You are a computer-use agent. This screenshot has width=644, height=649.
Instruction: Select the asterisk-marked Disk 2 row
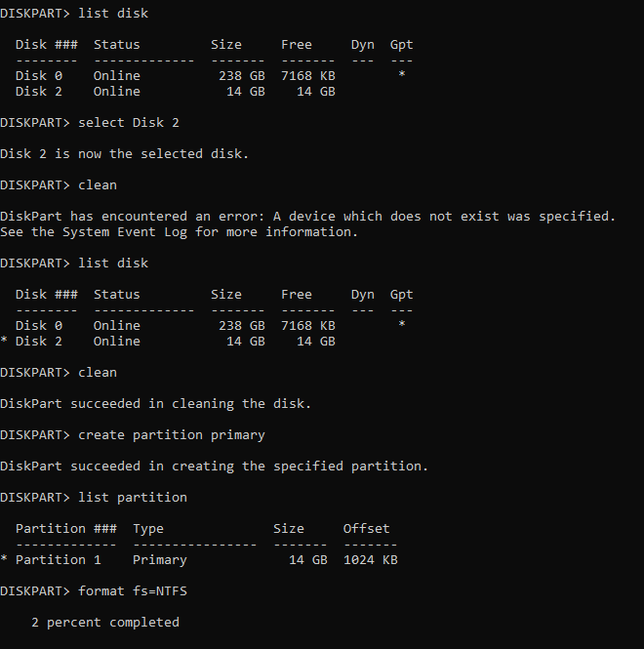coord(168,341)
